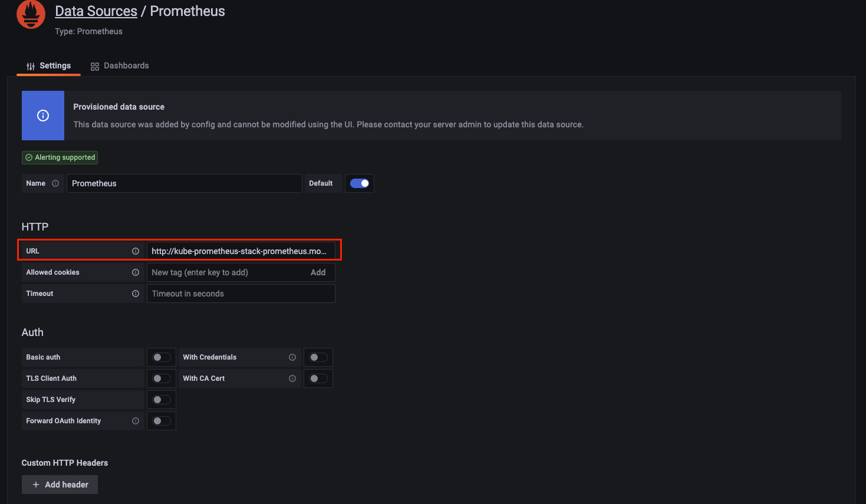
Task: Enable the Skip TLS Verify switch
Action: point(162,400)
